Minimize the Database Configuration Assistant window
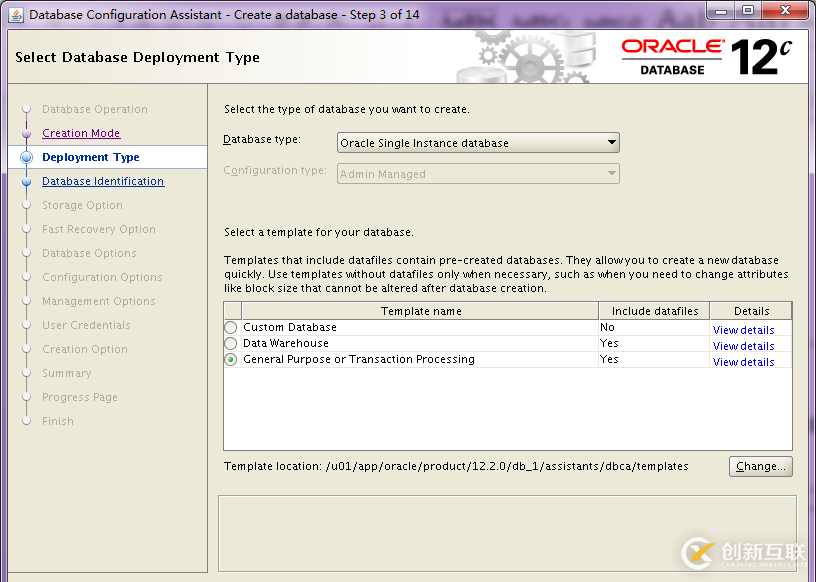 [721, 10]
